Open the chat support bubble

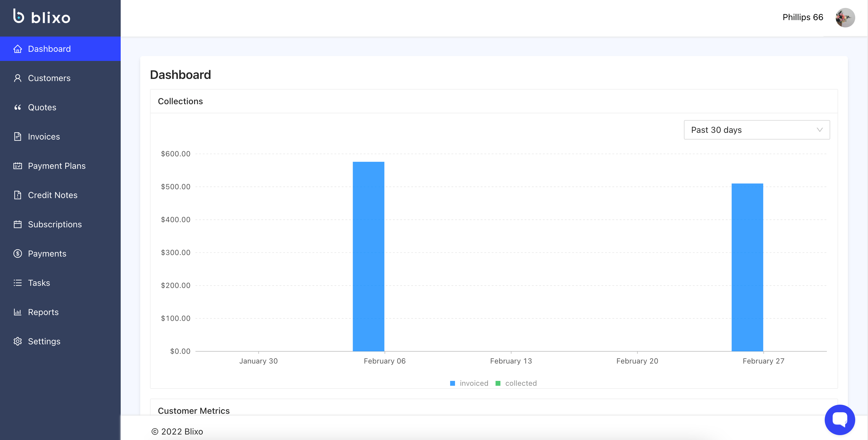click(839, 420)
